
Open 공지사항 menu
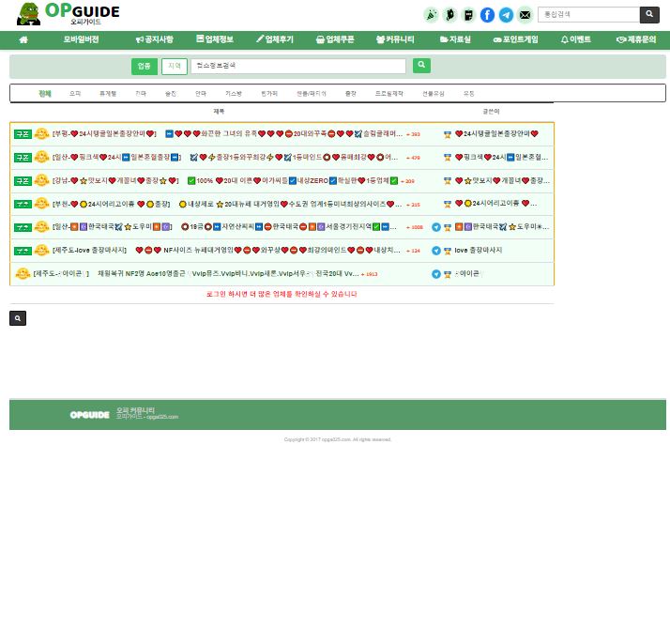pos(154,39)
